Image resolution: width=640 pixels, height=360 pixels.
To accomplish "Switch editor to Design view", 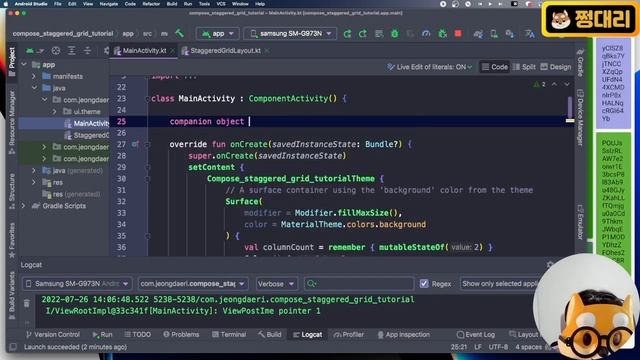I will pyautogui.click(x=556, y=67).
